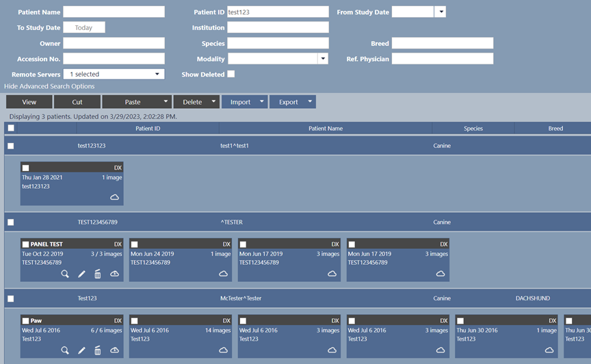Click cloud icon on test123123 study card
The height and width of the screenshot is (364, 591).
pos(114,197)
